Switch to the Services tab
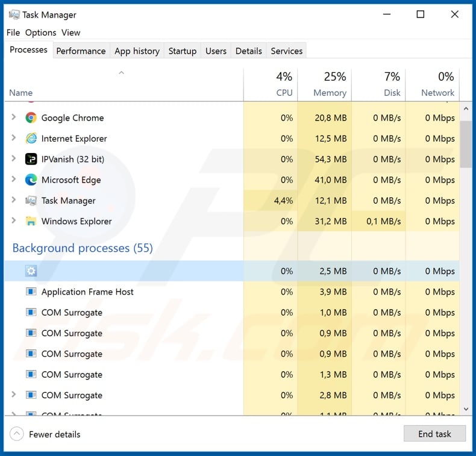The image size is (476, 456). tap(287, 51)
